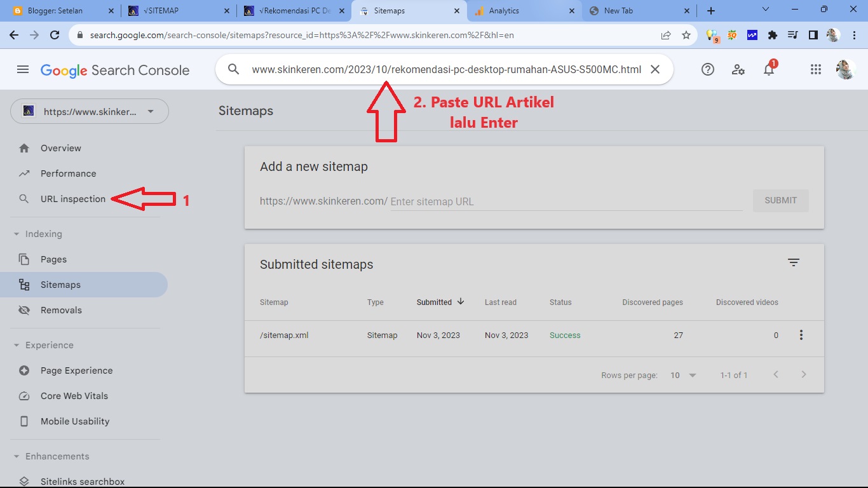Click the browser address bar
Image resolution: width=868 pixels, height=488 pixels.
point(372,36)
